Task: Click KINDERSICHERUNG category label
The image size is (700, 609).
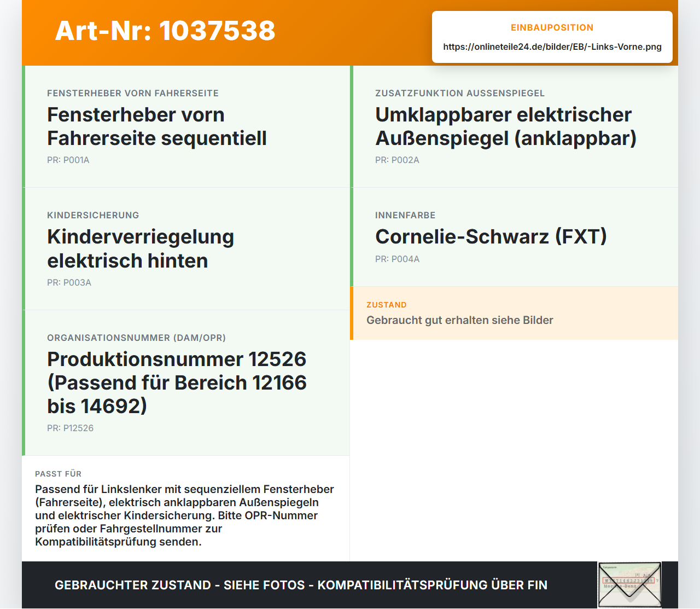Action: click(x=93, y=216)
